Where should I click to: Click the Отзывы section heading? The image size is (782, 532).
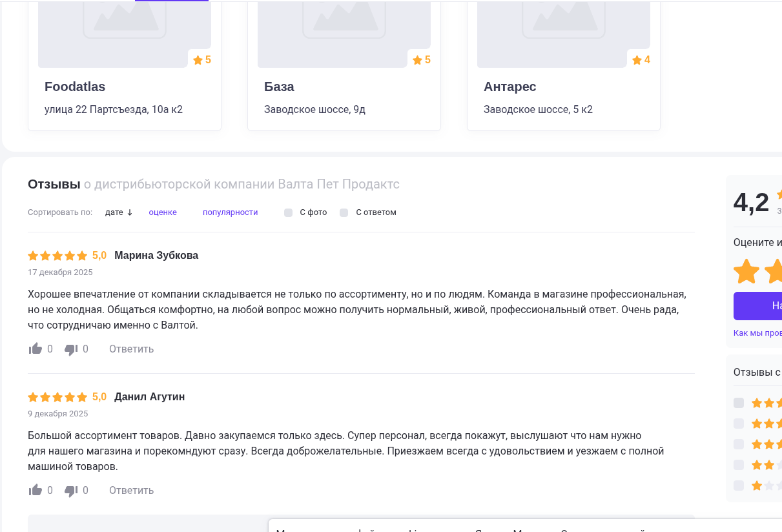54,185
